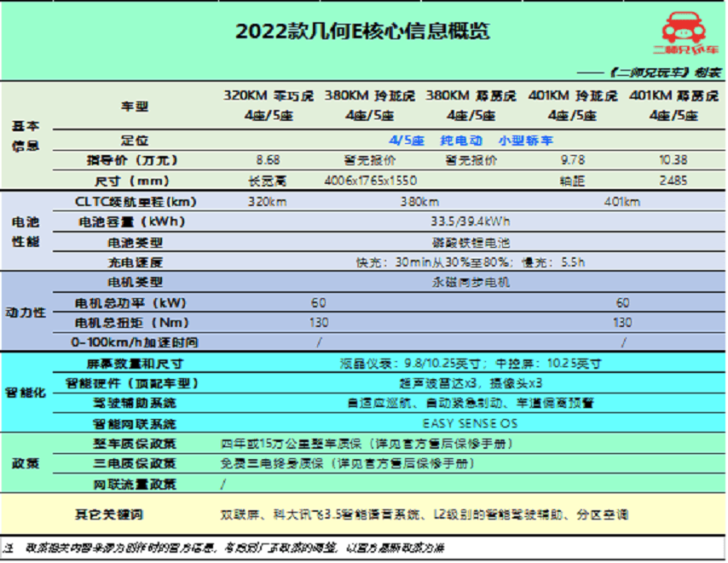Select the CLTC续航里程(km) row label
The image size is (728, 563).
(x=136, y=202)
